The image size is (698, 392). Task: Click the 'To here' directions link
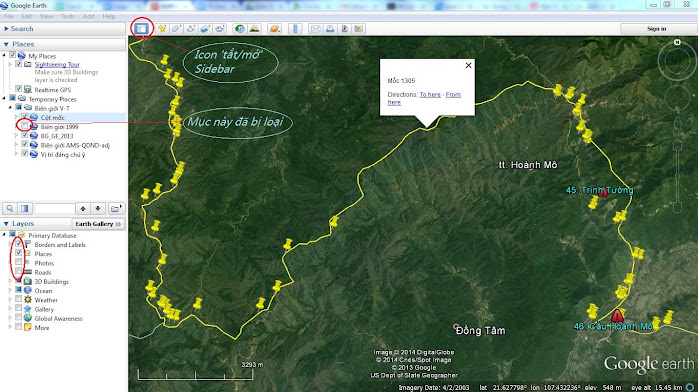pos(430,94)
